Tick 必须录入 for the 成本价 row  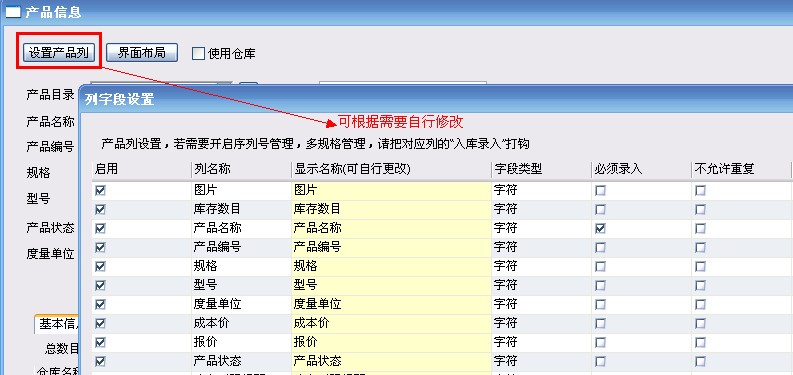[x=600, y=323]
